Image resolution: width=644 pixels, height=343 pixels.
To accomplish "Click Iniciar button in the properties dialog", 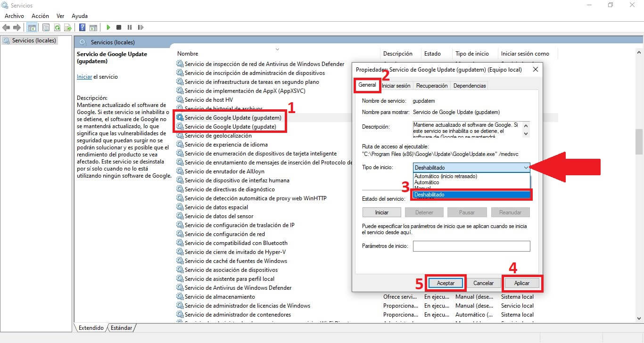I will pyautogui.click(x=382, y=212).
